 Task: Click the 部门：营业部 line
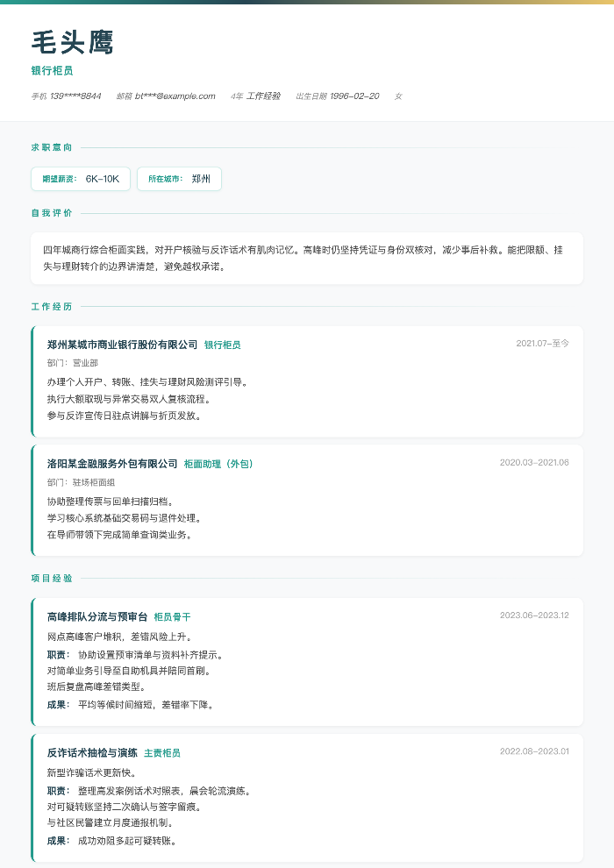tap(73, 363)
